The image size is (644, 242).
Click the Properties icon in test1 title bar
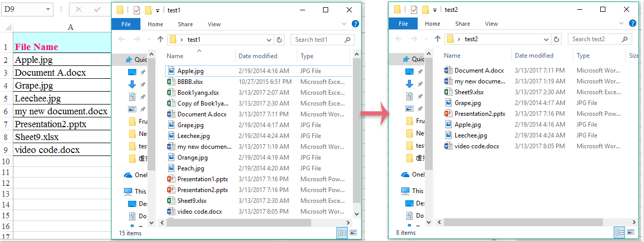tap(137, 10)
